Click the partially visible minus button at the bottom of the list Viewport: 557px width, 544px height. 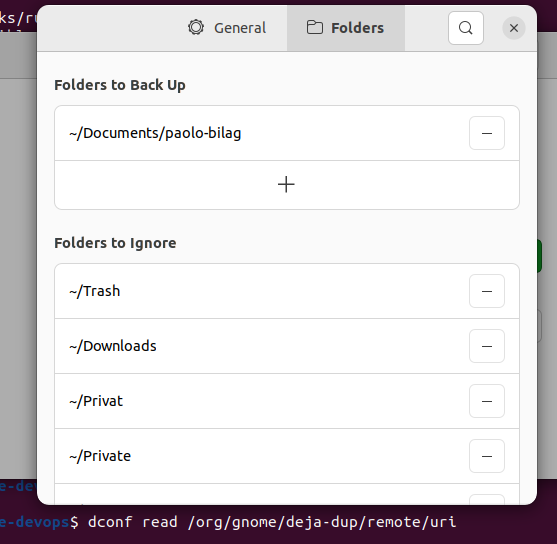487,499
